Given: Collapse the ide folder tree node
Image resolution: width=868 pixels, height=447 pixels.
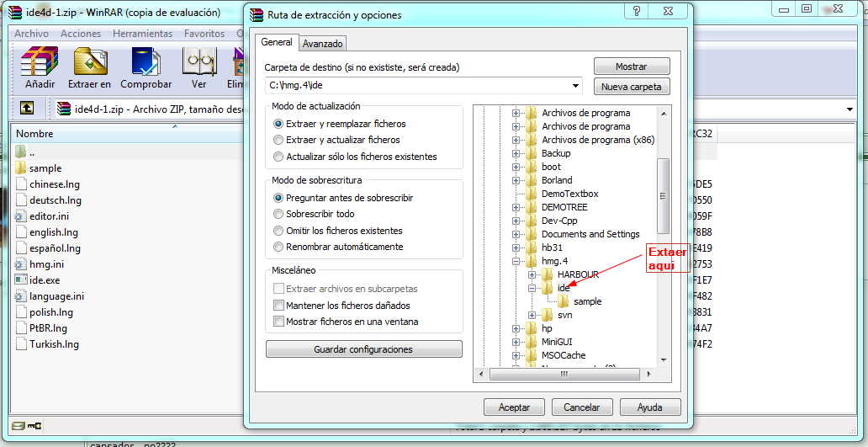Looking at the screenshot, I should pos(532,289).
